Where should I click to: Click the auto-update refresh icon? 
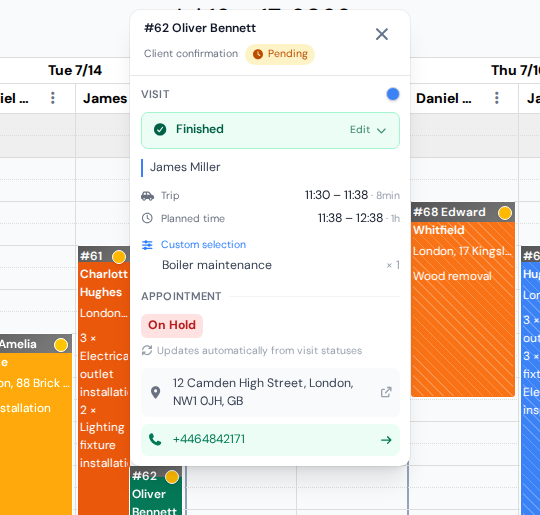point(147,350)
